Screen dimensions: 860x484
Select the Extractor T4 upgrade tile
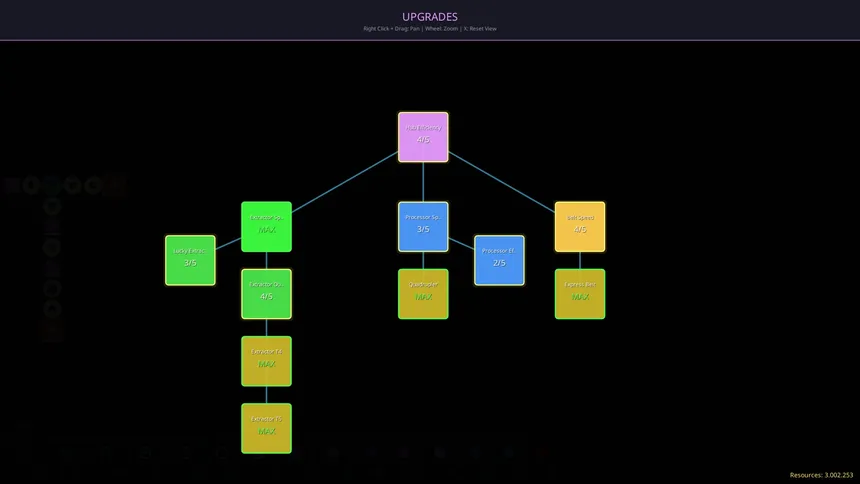point(266,360)
